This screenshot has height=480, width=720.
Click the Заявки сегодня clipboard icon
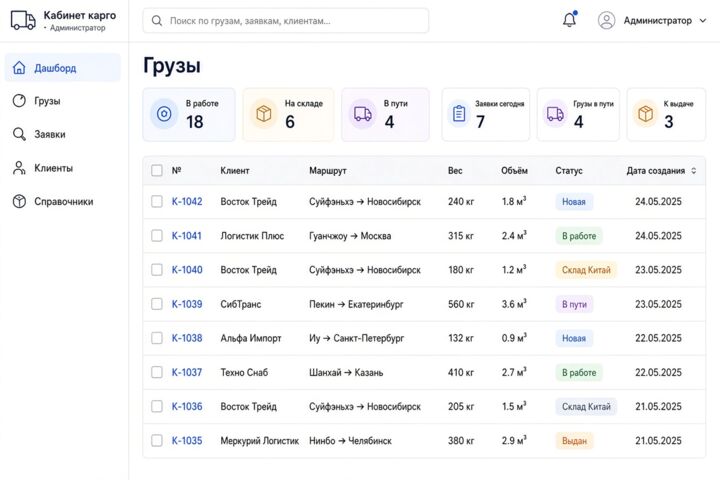click(x=459, y=114)
